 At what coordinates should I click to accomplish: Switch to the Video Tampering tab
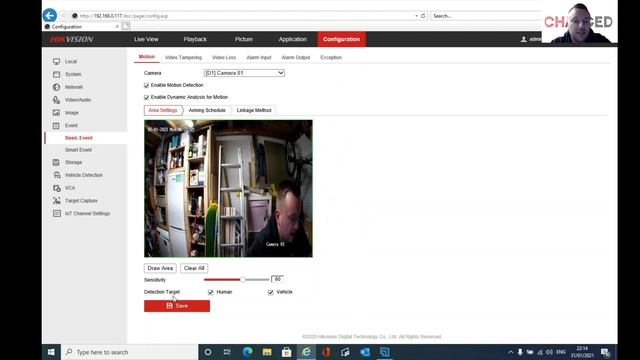[183, 58]
